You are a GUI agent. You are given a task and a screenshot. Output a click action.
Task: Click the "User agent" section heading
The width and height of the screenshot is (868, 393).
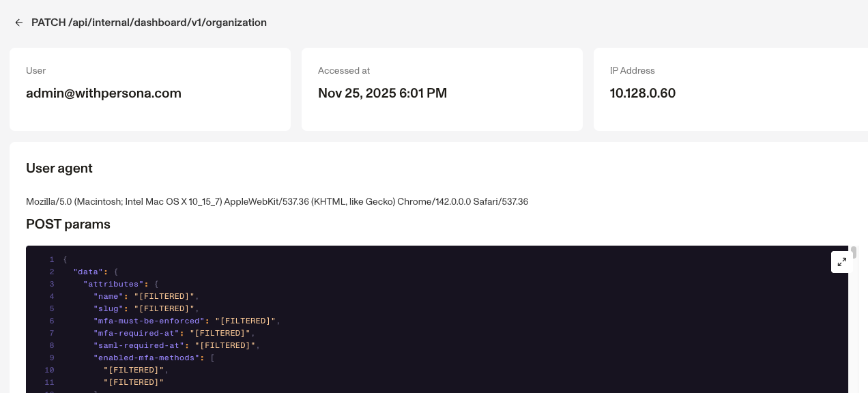(59, 169)
